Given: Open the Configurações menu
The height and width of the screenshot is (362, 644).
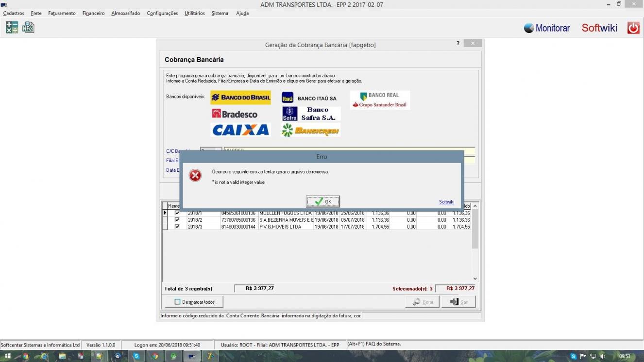Looking at the screenshot, I should 162,14.
